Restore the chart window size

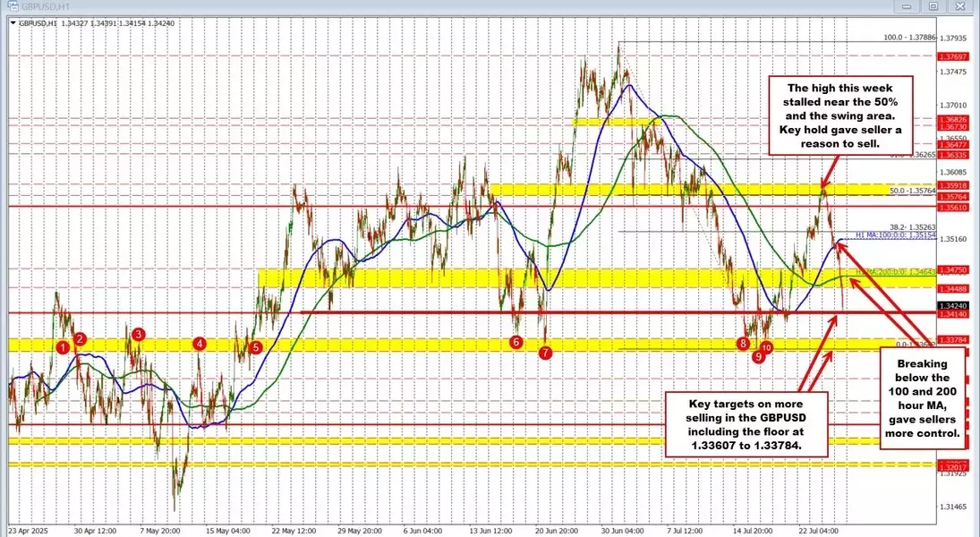tap(933, 7)
